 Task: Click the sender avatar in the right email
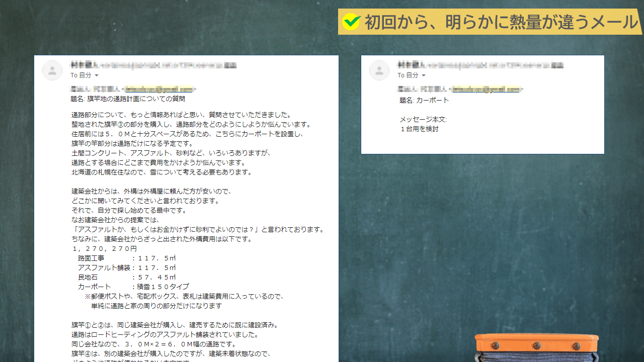[379, 70]
